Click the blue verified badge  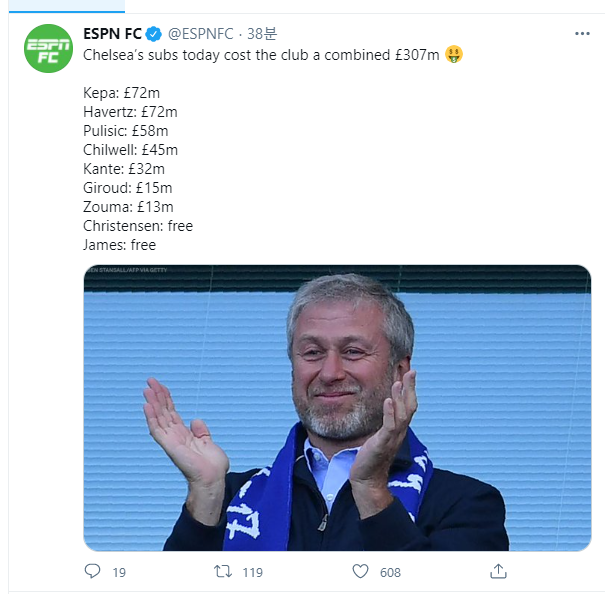pos(154,34)
